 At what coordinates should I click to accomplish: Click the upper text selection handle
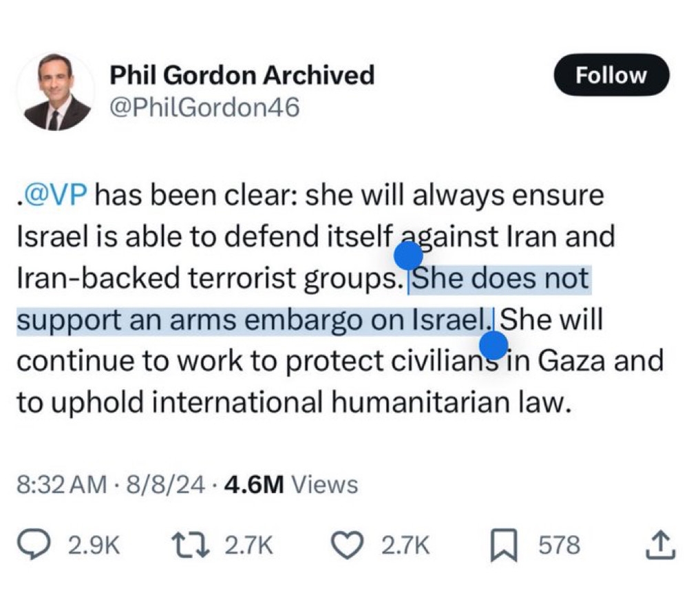click(408, 256)
